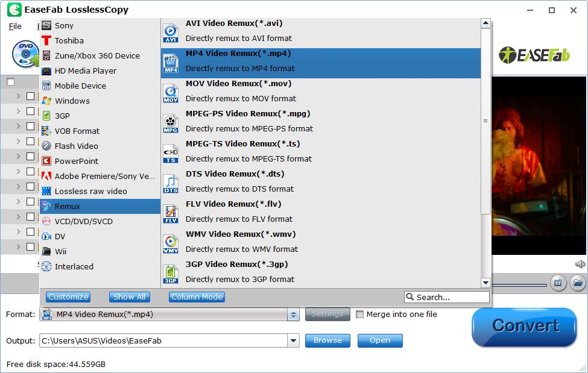Select the Remux category

tap(100, 206)
